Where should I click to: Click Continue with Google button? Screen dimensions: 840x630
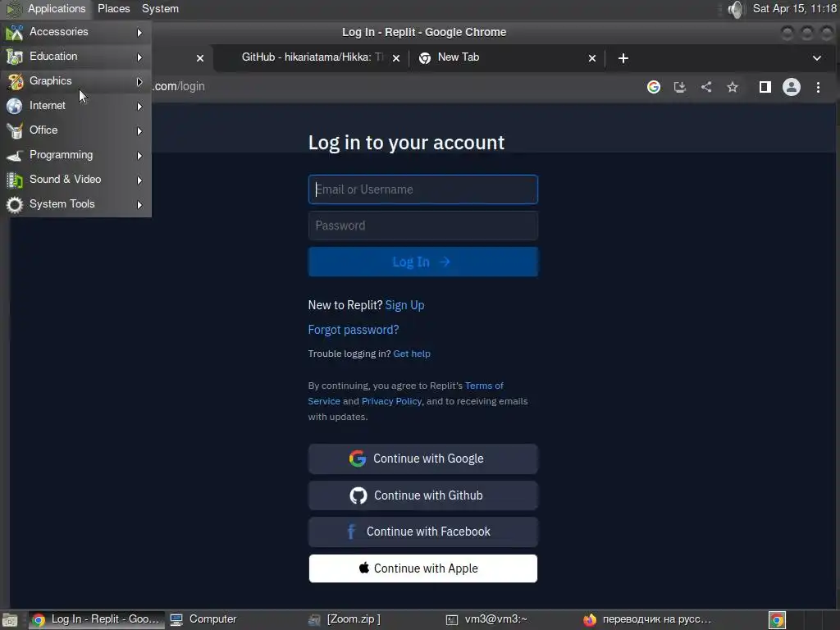422,459
